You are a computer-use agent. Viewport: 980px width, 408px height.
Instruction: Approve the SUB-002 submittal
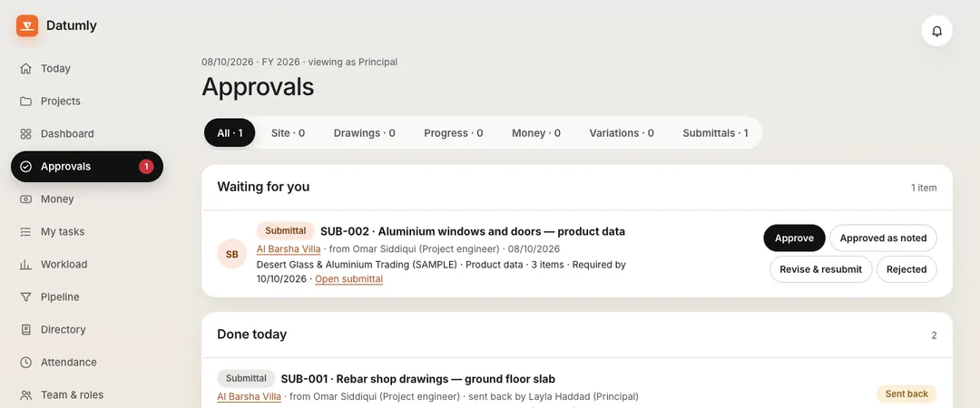tap(794, 238)
